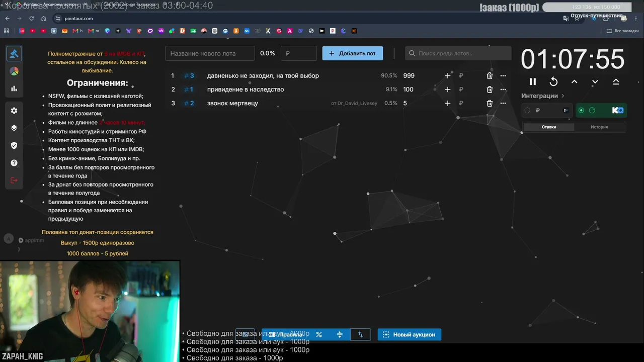Screen dimensions: 644x362
Task: Open settings gear in left sidebar
Action: (x=14, y=111)
